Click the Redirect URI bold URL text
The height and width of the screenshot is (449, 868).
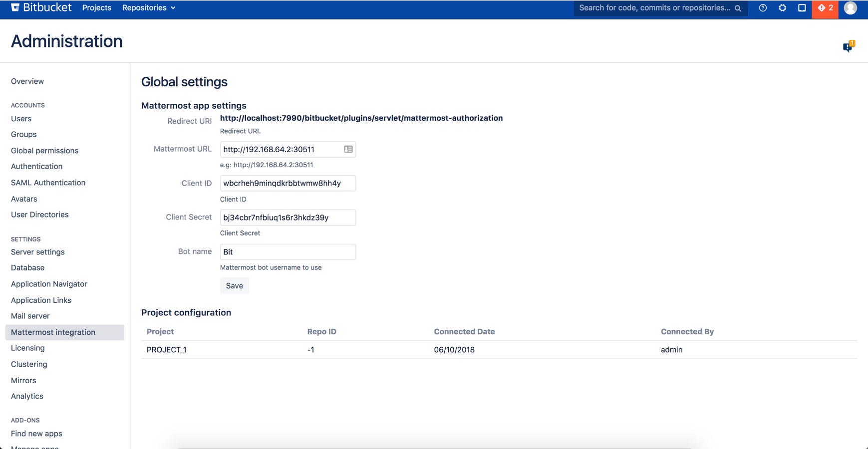click(x=361, y=118)
